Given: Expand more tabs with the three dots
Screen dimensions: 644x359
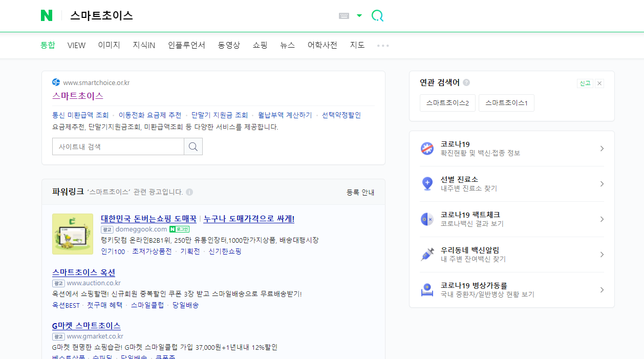Looking at the screenshot, I should 383,46.
